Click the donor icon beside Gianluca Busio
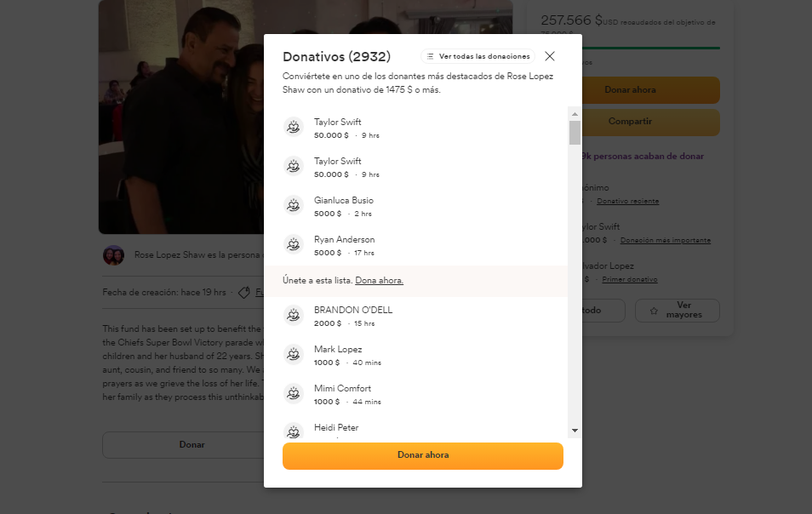 294,205
